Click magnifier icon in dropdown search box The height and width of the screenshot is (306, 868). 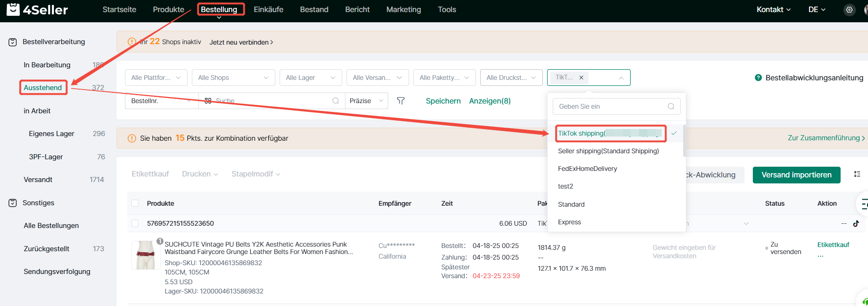pos(671,106)
